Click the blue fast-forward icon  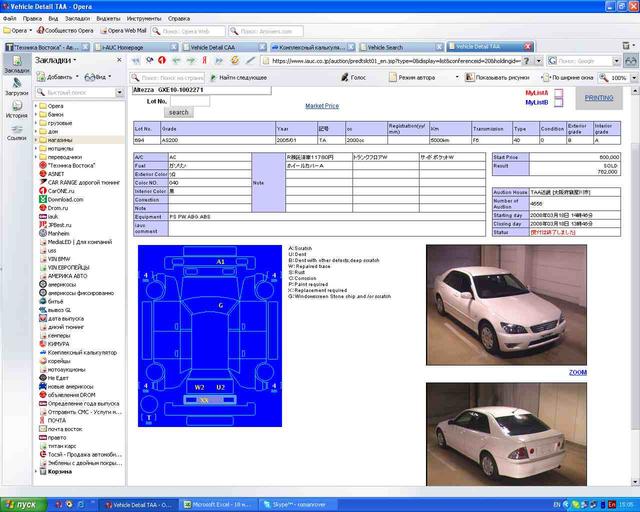[x=219, y=60]
